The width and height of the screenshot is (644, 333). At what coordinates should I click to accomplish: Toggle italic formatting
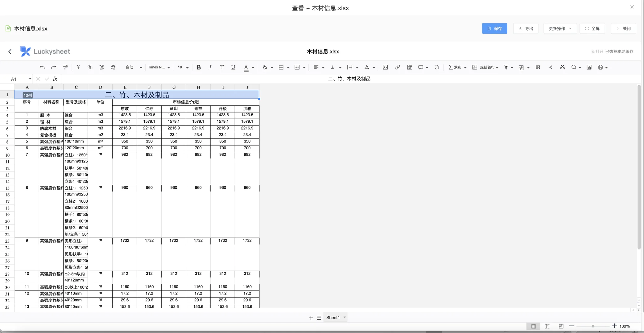[210, 67]
